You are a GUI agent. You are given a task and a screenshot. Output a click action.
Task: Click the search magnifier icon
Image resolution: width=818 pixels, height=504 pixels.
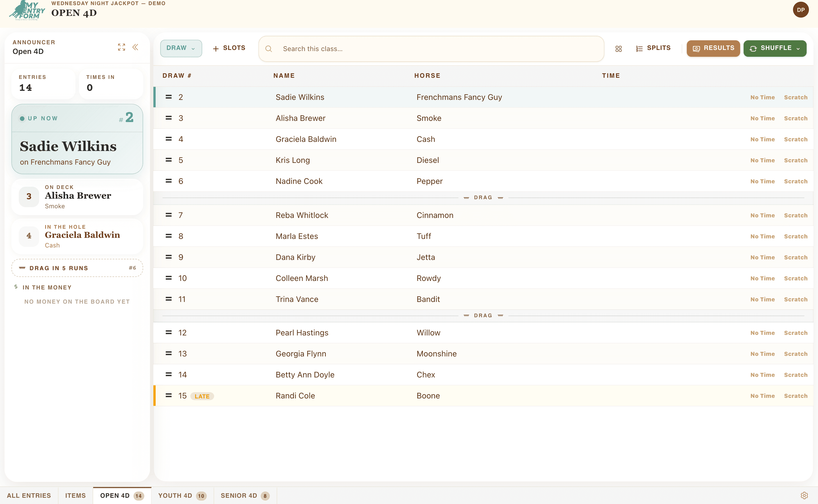[x=269, y=49]
